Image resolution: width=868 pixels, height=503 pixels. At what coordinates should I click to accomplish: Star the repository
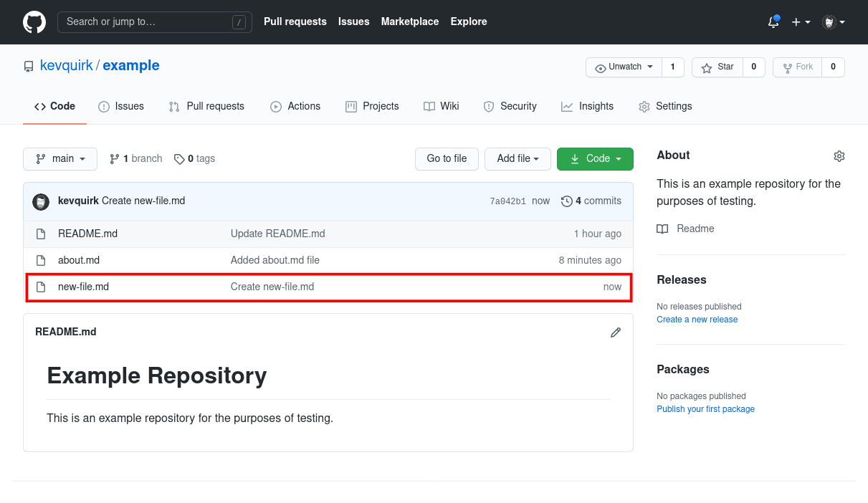point(717,67)
